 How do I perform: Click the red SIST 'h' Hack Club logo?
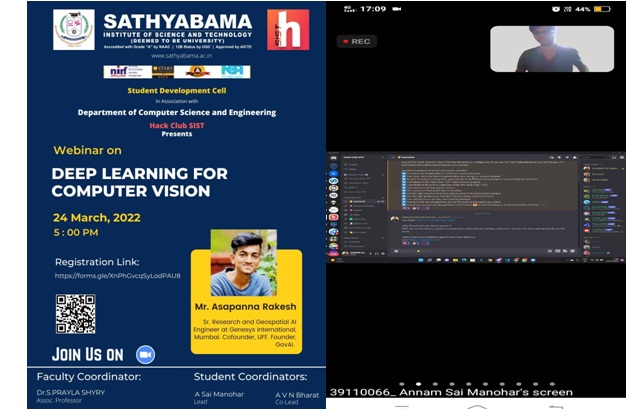point(288,30)
